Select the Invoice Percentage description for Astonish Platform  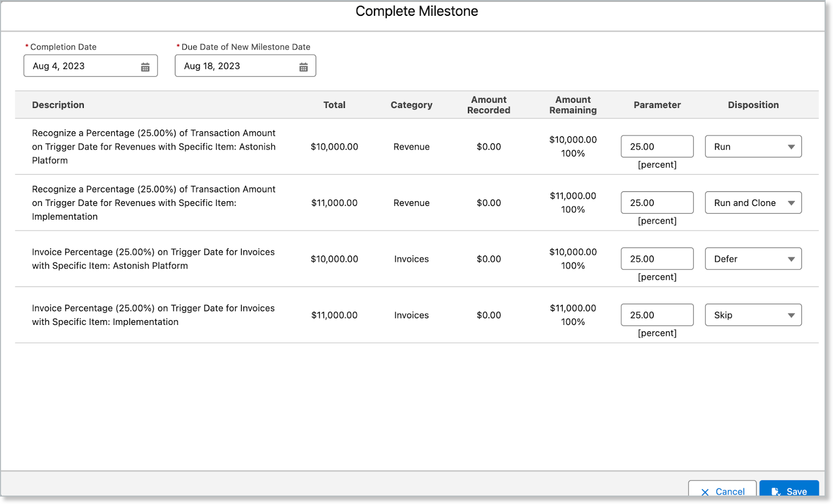click(153, 259)
